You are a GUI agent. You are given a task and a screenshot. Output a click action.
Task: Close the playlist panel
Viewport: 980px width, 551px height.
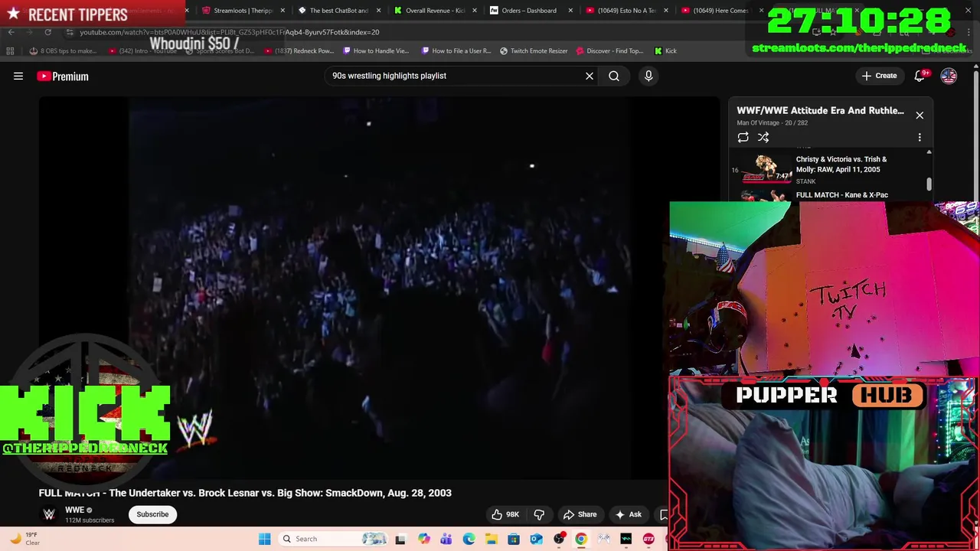pyautogui.click(x=920, y=116)
